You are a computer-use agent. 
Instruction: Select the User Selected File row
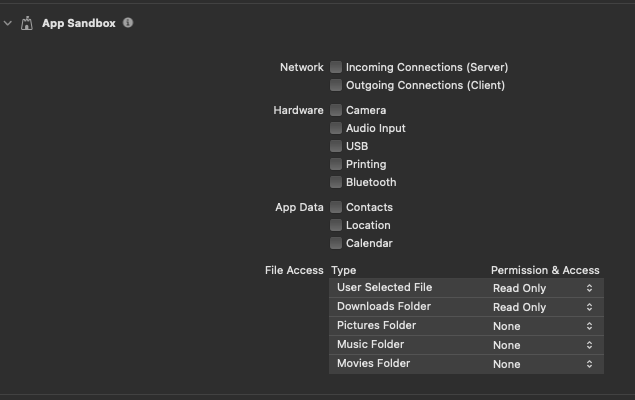coord(466,287)
